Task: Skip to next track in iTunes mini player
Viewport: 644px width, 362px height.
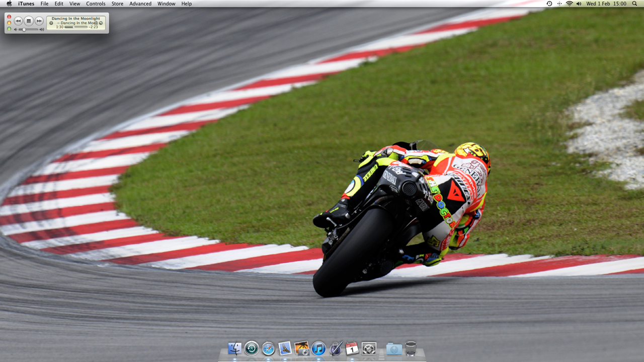Action: coord(39,21)
